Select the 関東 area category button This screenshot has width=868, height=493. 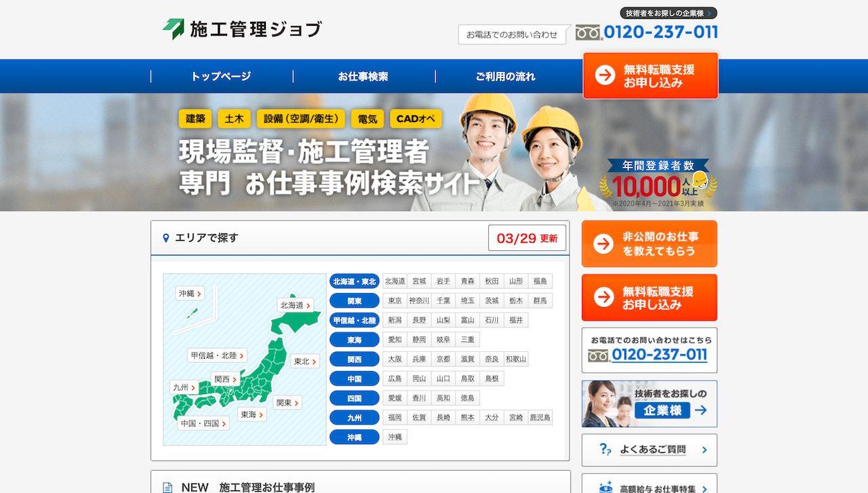coord(354,300)
